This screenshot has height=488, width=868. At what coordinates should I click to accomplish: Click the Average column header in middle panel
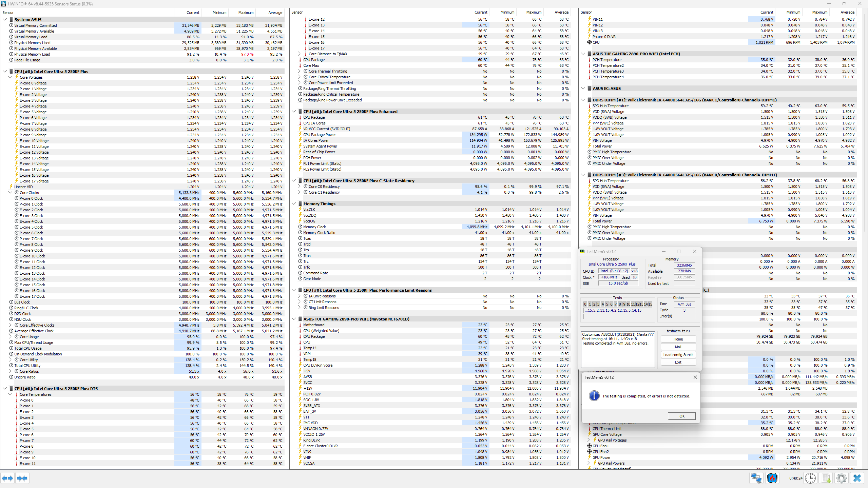[x=561, y=13]
